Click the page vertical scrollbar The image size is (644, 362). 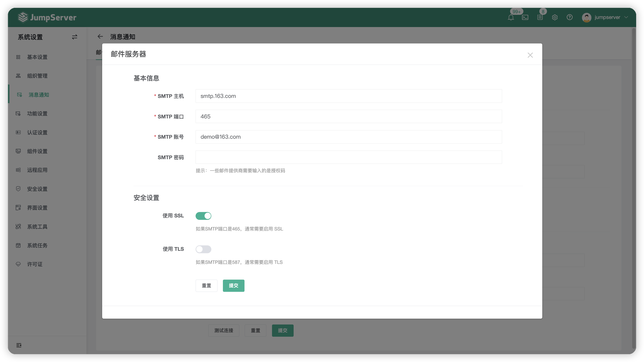coord(633,188)
